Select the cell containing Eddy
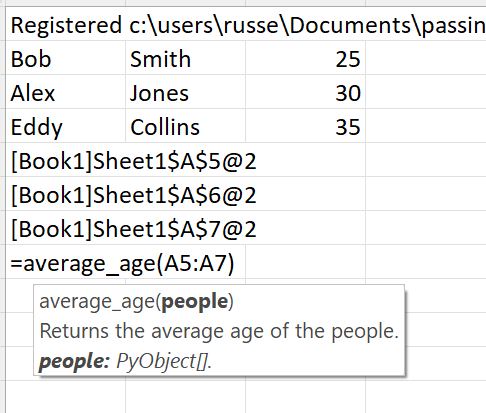This screenshot has height=413, width=486. click(66, 126)
